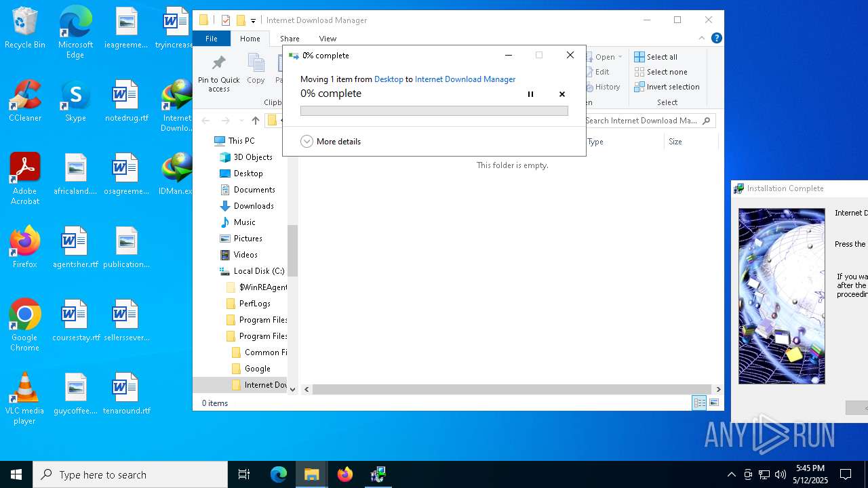This screenshot has width=868, height=488.
Task: Select the guycoffee image file icon
Action: coord(75,394)
